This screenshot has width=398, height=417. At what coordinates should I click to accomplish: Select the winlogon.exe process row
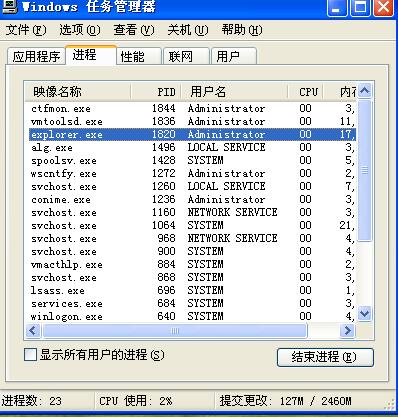tap(192, 316)
